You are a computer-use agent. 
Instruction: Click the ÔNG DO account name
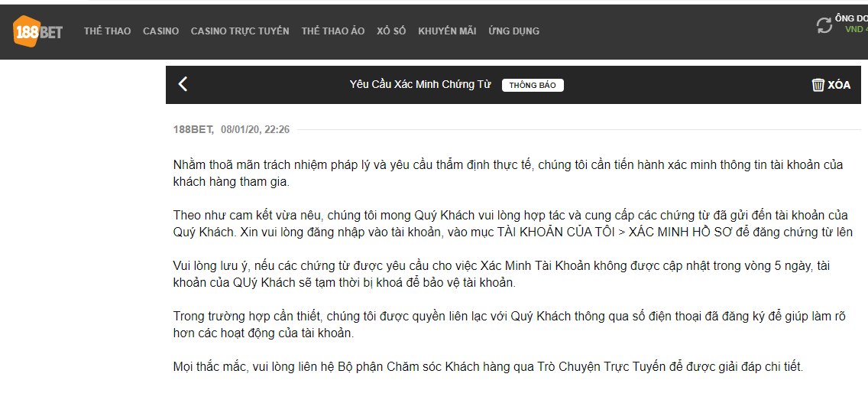click(850, 18)
